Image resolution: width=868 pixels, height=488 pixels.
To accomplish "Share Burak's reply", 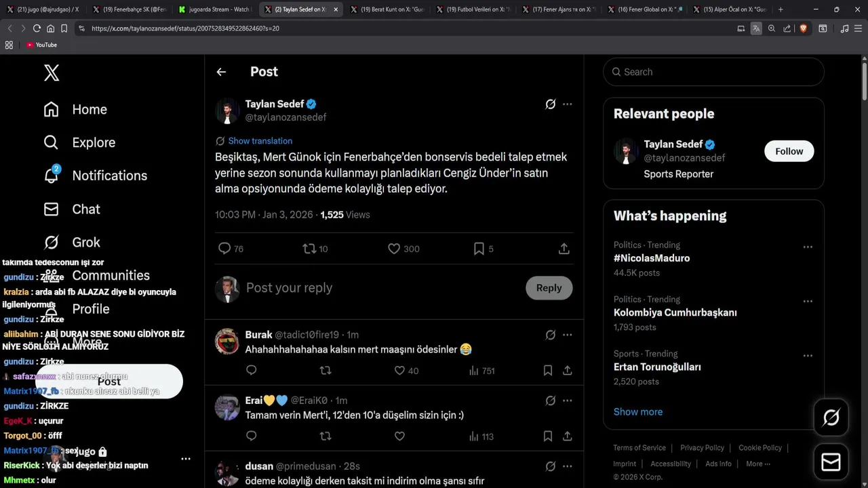I will (568, 371).
